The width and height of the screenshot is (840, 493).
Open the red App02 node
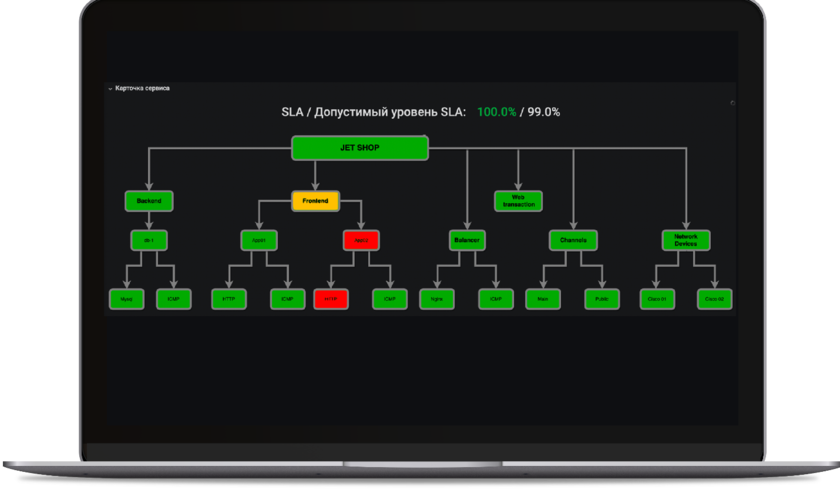[x=361, y=240]
